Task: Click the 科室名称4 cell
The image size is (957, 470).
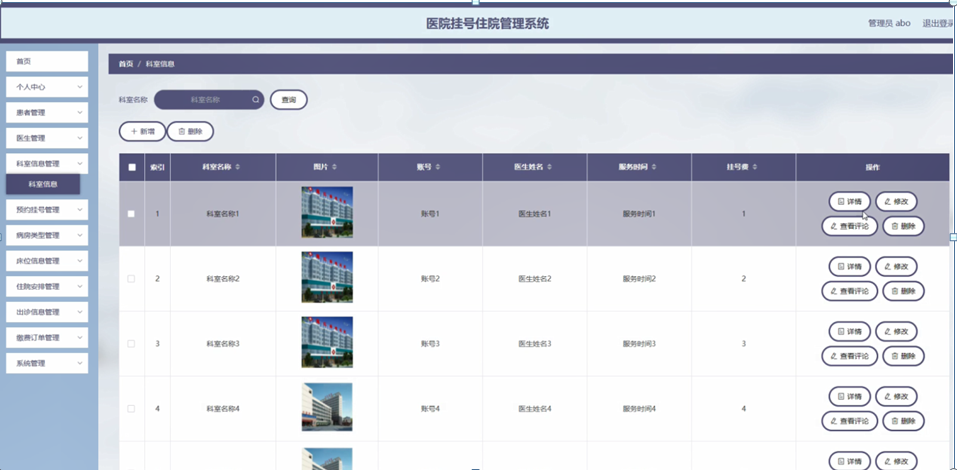Action: (223, 409)
